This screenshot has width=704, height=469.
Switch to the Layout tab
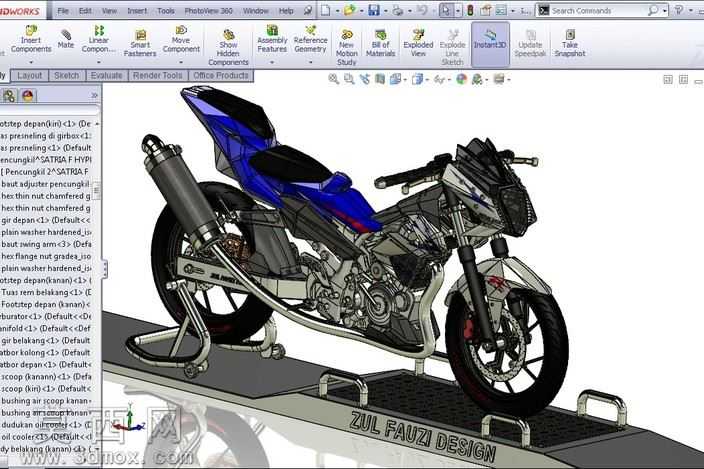coord(30,75)
